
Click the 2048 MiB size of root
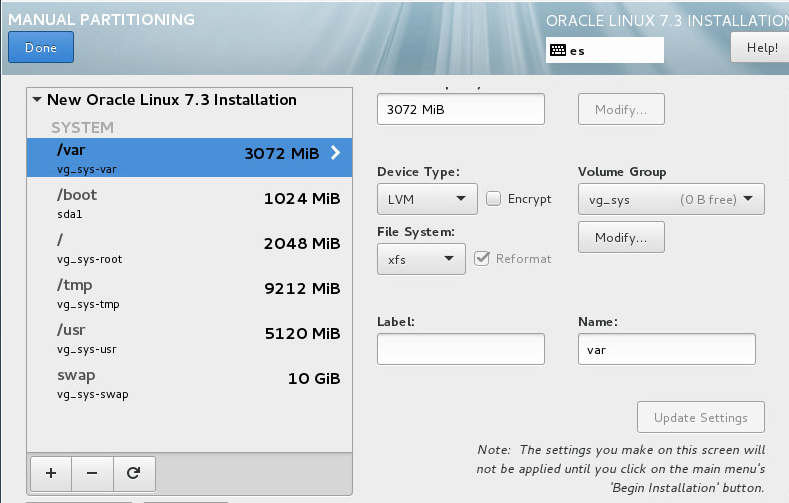[x=302, y=243]
